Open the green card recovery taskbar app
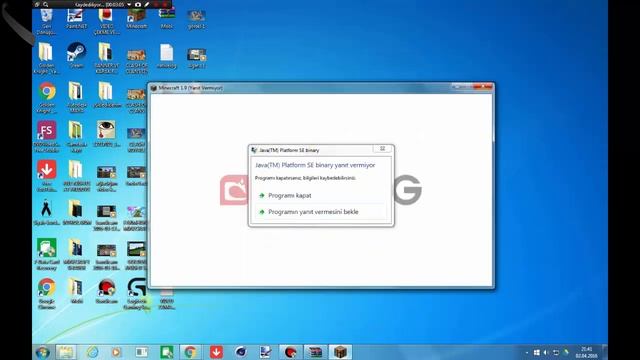Image resolution: width=640 pixels, height=360 pixels. click(167, 352)
